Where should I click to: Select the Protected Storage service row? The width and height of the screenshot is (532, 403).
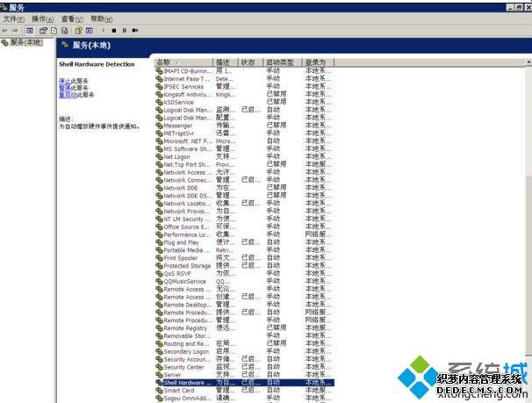(245, 266)
